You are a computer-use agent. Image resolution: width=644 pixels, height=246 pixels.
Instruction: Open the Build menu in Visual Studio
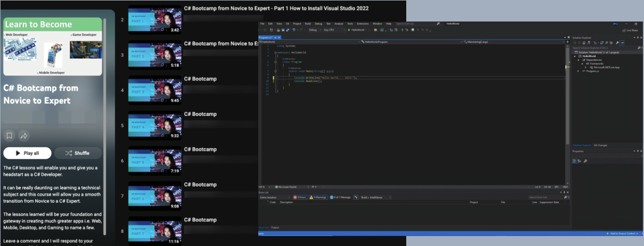pos(308,24)
